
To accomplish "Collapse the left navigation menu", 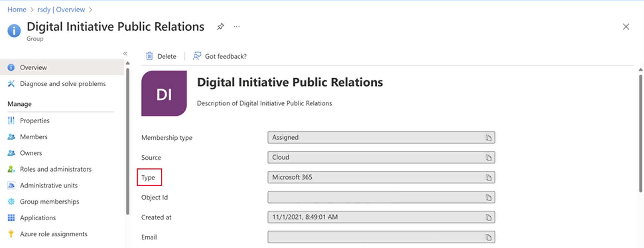I will [125, 53].
